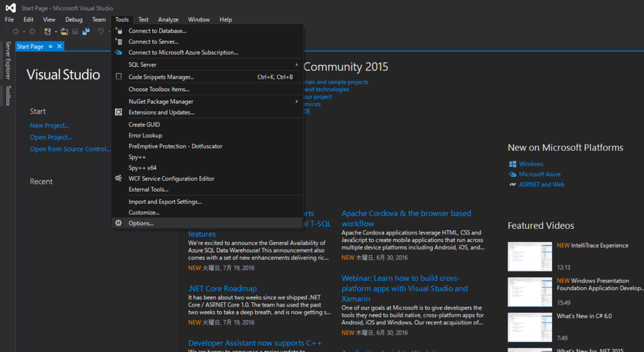Image resolution: width=644 pixels, height=352 pixels.
Task: Click the Windows logo icon under platforms
Action: pos(513,164)
